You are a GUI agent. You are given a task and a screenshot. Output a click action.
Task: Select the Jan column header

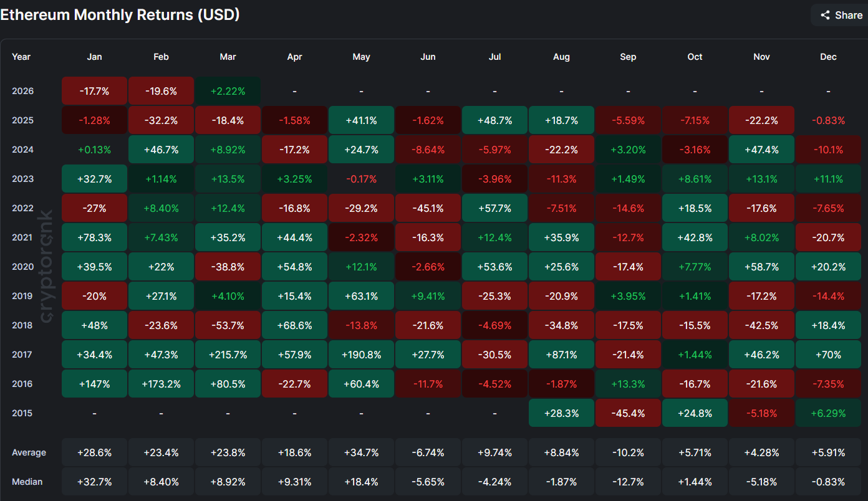tap(94, 57)
